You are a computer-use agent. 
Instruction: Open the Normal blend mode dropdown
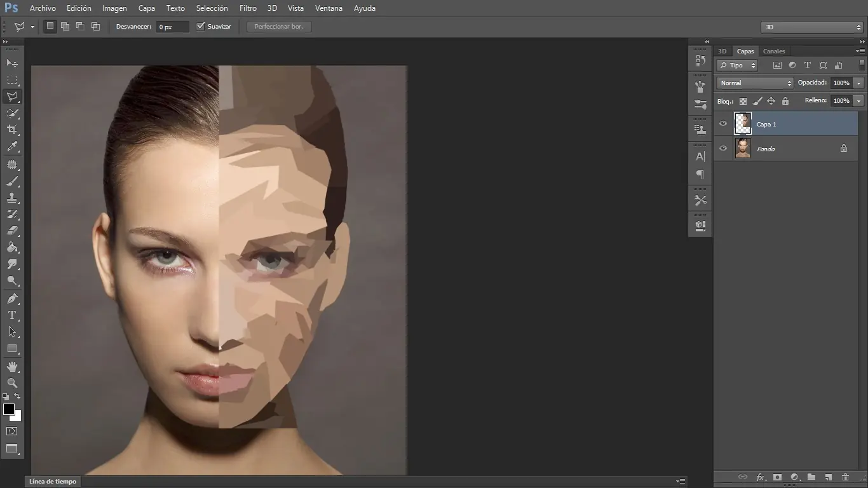[755, 83]
